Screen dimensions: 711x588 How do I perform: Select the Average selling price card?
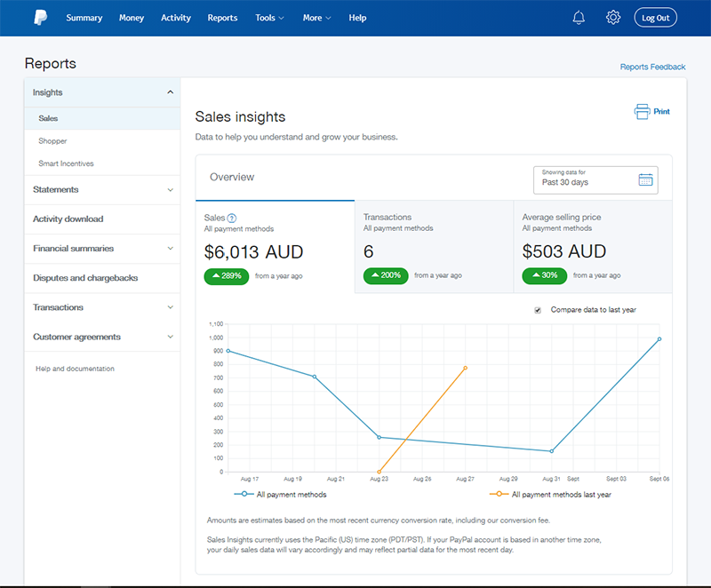(592, 247)
